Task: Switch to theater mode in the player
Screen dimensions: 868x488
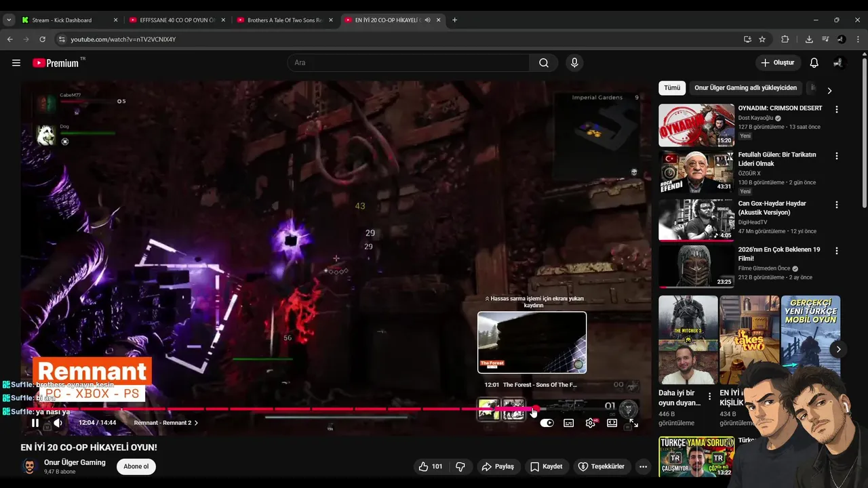Action: click(612, 423)
